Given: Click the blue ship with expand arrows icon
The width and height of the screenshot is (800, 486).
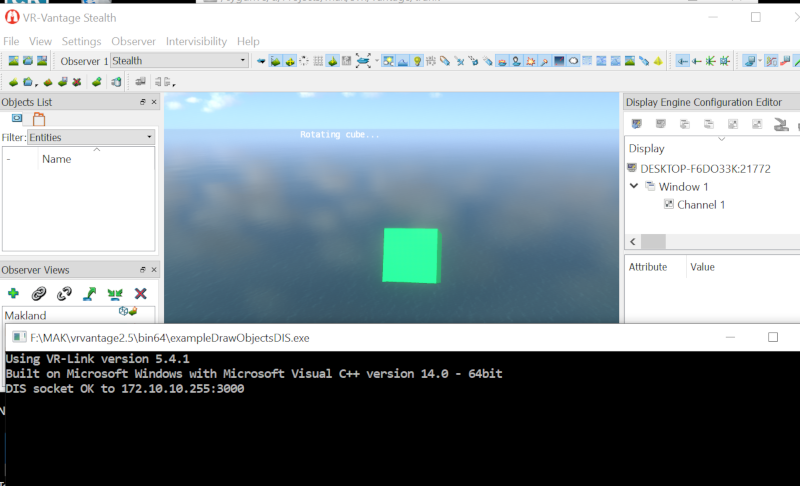Looking at the screenshot, I should click(x=363, y=61).
